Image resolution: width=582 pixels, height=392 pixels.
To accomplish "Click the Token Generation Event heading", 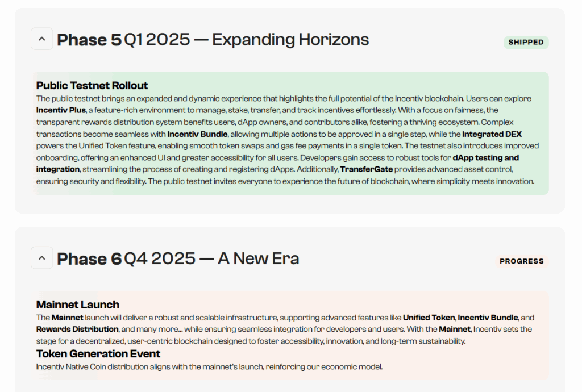I will click(98, 354).
